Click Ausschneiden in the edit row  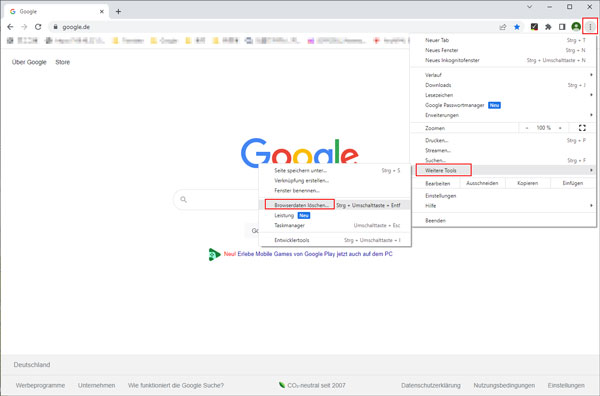pyautogui.click(x=482, y=183)
